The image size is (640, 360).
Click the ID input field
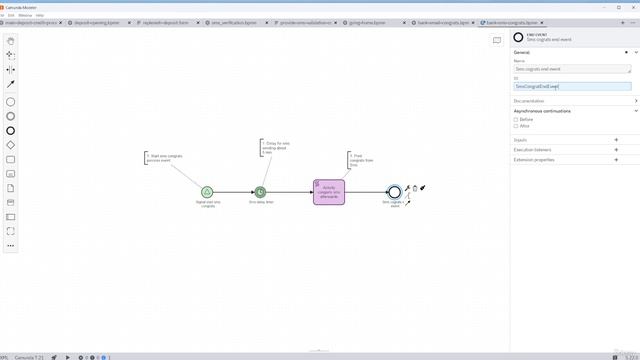coord(572,86)
